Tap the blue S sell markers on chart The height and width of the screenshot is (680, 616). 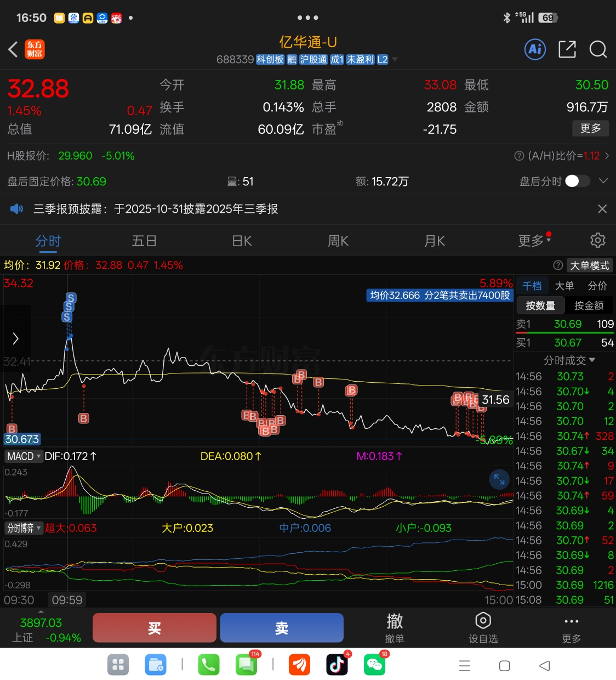click(x=69, y=307)
